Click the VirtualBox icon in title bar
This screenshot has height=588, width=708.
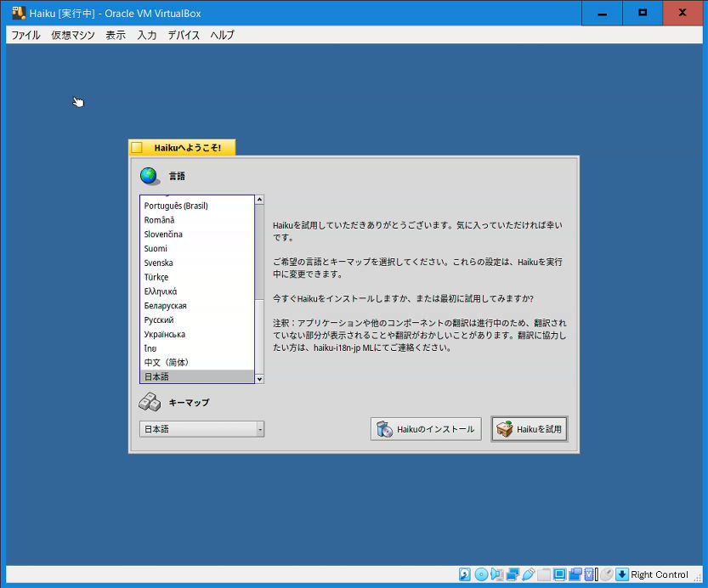(x=19, y=13)
